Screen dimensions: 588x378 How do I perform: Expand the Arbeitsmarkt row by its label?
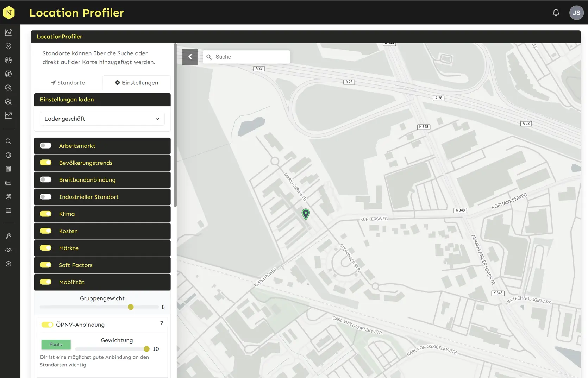coord(77,146)
